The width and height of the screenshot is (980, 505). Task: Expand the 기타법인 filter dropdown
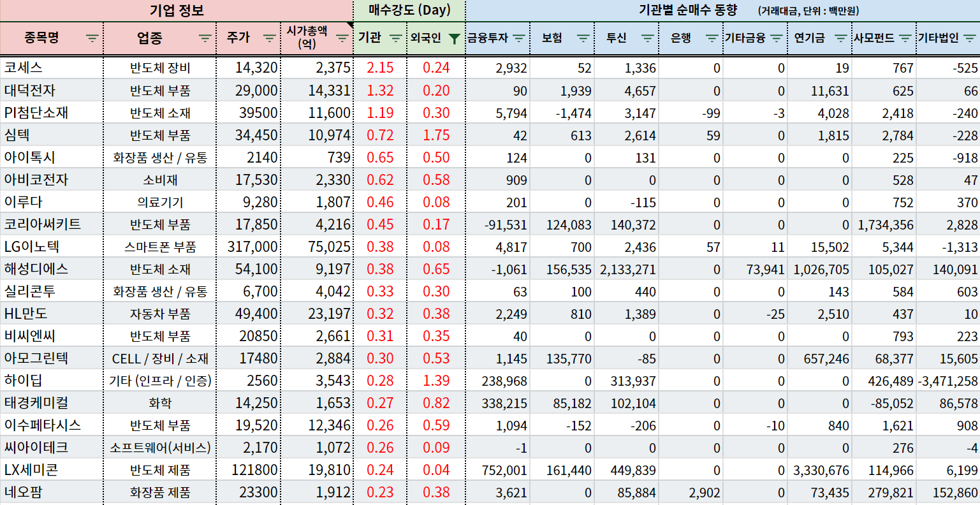(969, 38)
